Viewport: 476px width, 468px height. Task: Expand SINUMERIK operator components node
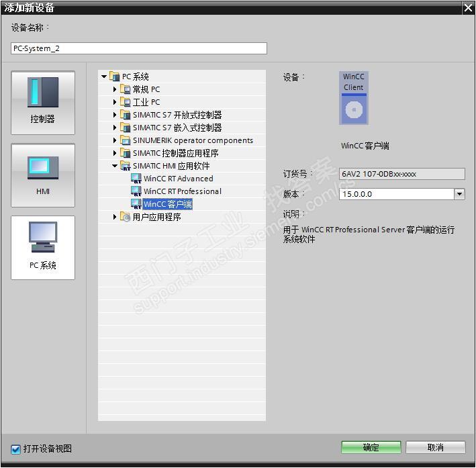pyautogui.click(x=115, y=140)
